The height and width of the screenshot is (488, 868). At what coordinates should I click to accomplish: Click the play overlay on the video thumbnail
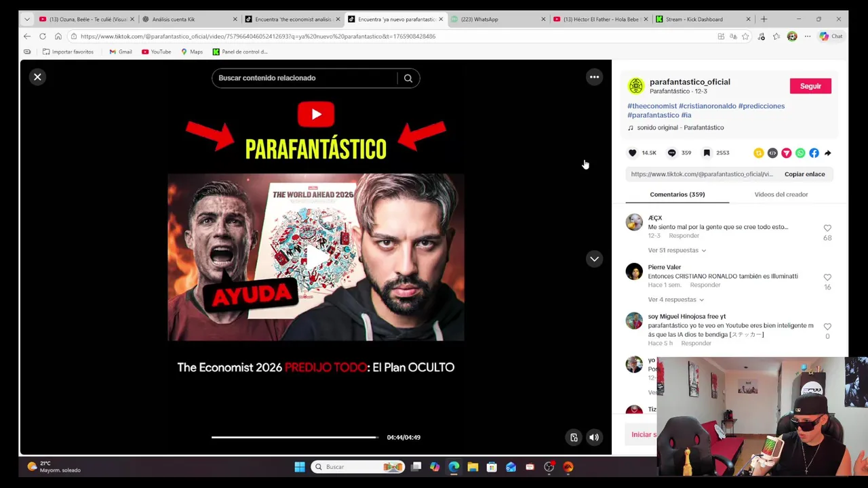pos(316,257)
